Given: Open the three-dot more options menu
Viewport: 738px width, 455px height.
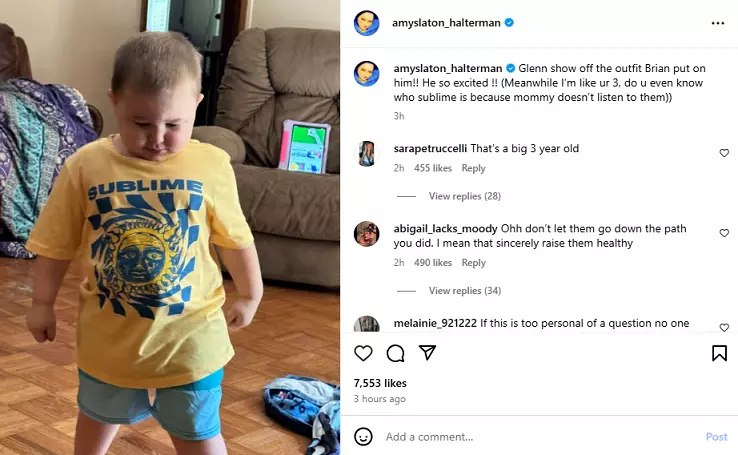Looking at the screenshot, I should tap(718, 23).
